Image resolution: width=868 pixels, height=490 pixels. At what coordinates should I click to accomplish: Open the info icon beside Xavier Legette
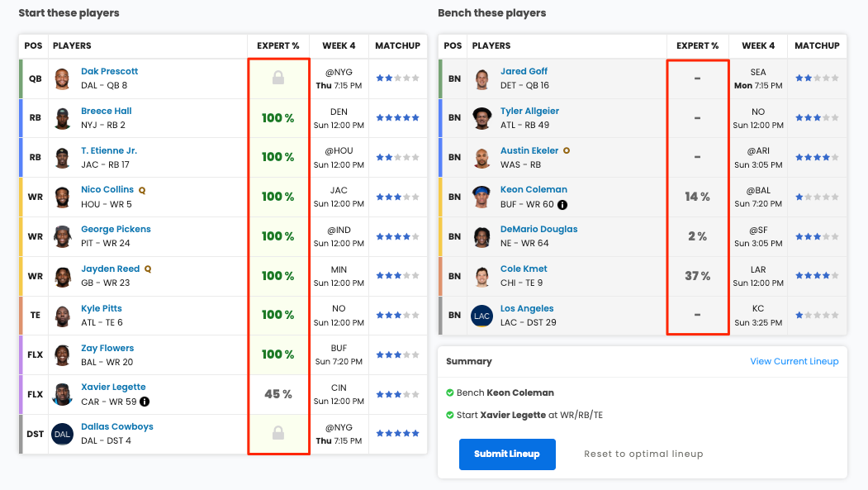click(x=145, y=402)
